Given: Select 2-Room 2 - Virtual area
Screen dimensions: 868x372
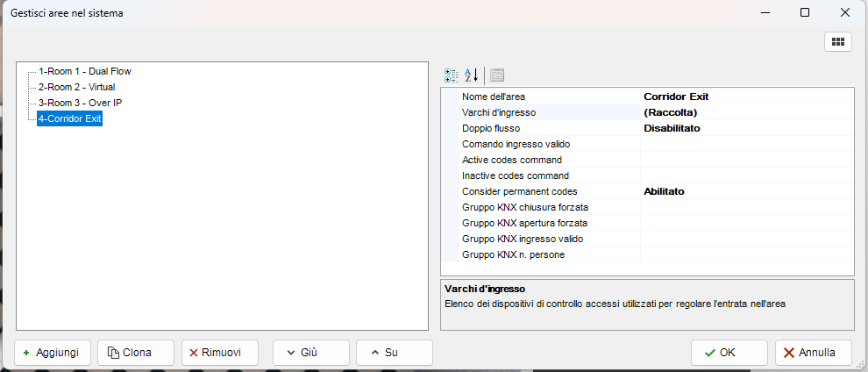Looking at the screenshot, I should 76,87.
